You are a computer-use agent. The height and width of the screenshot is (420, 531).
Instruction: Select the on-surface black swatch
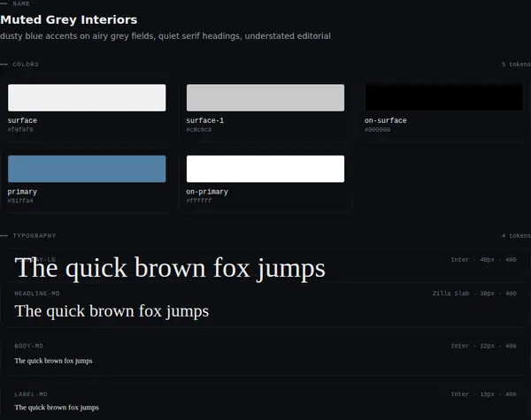point(443,97)
